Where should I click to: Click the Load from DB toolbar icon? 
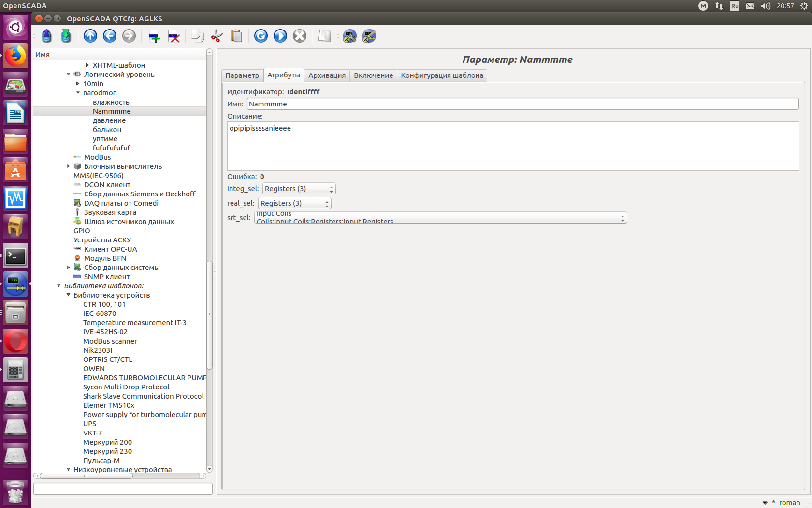point(47,36)
